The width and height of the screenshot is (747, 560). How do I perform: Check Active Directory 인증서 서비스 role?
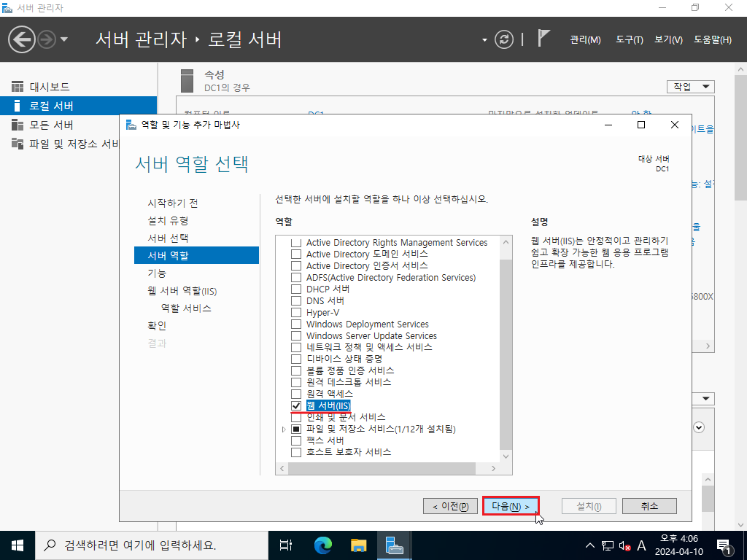296,265
